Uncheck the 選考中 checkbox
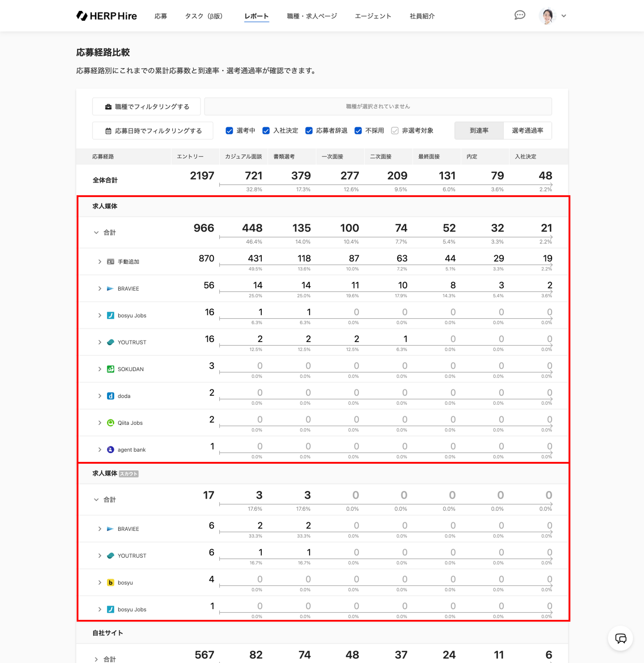The height and width of the screenshot is (663, 644). (x=229, y=131)
